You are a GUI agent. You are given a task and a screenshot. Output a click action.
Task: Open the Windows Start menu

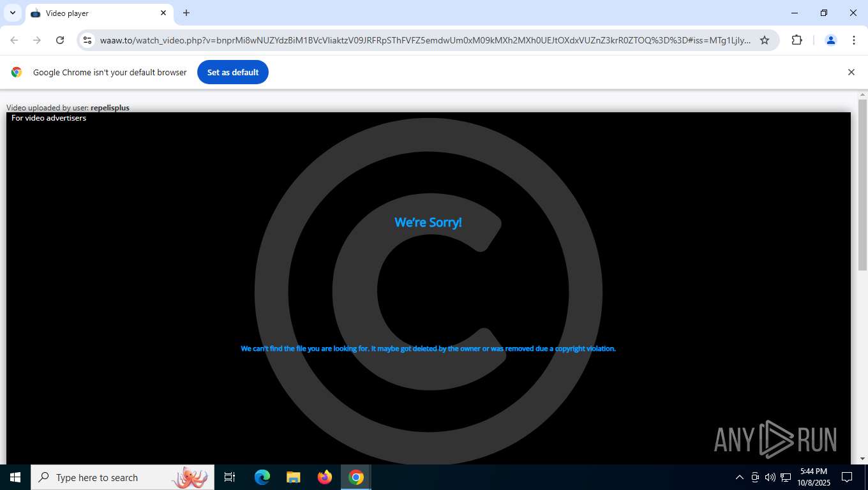15,477
